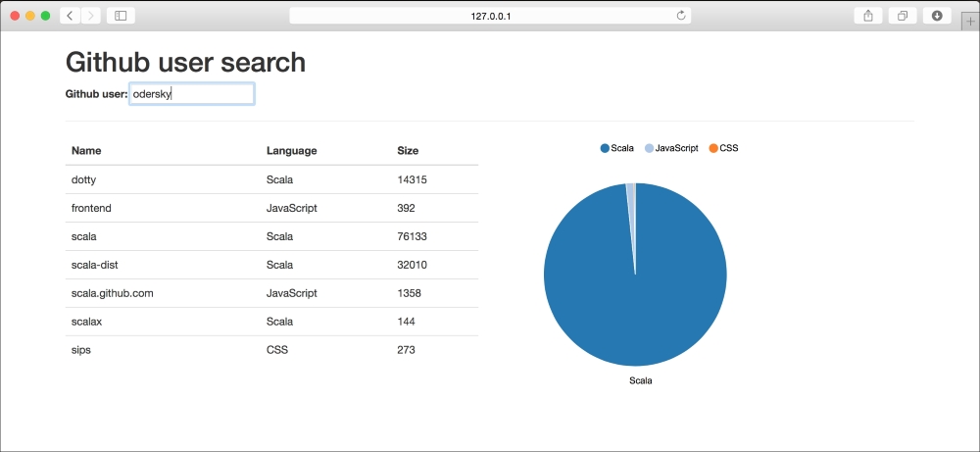
Task: Go back with the Safari back arrow
Action: point(70,16)
